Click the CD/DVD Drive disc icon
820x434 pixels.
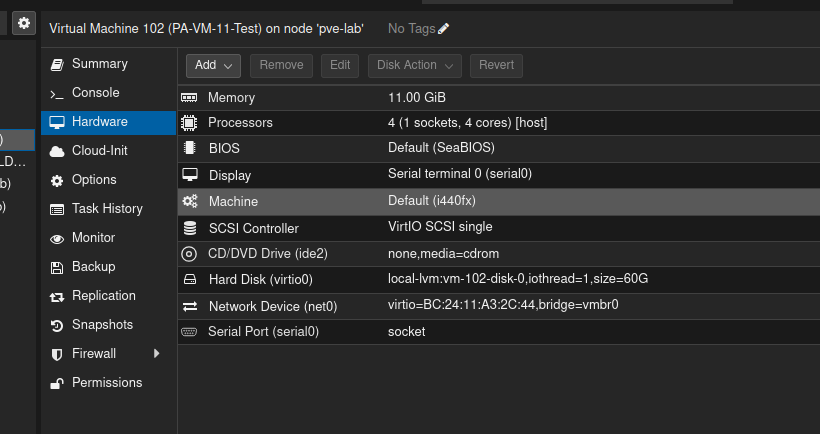(189, 254)
